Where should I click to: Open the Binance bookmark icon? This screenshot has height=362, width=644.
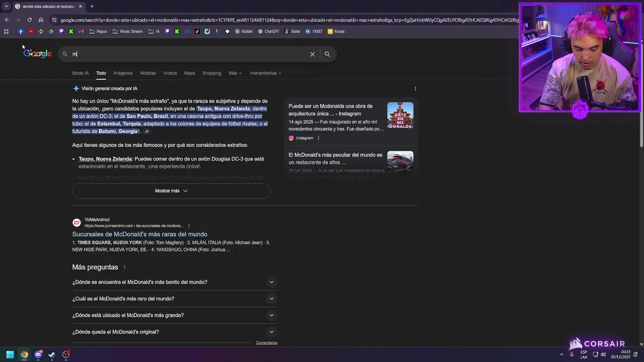tap(41, 31)
